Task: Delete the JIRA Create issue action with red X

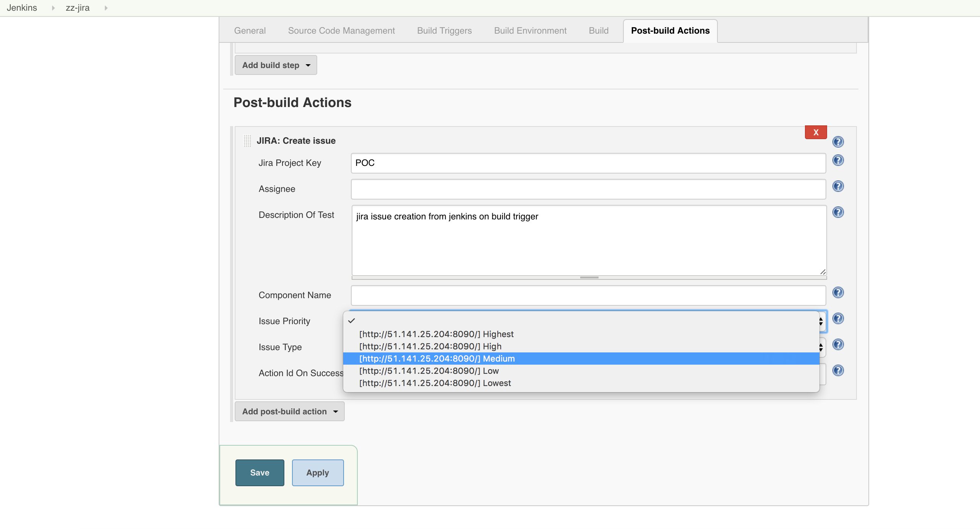Action: [x=816, y=132]
